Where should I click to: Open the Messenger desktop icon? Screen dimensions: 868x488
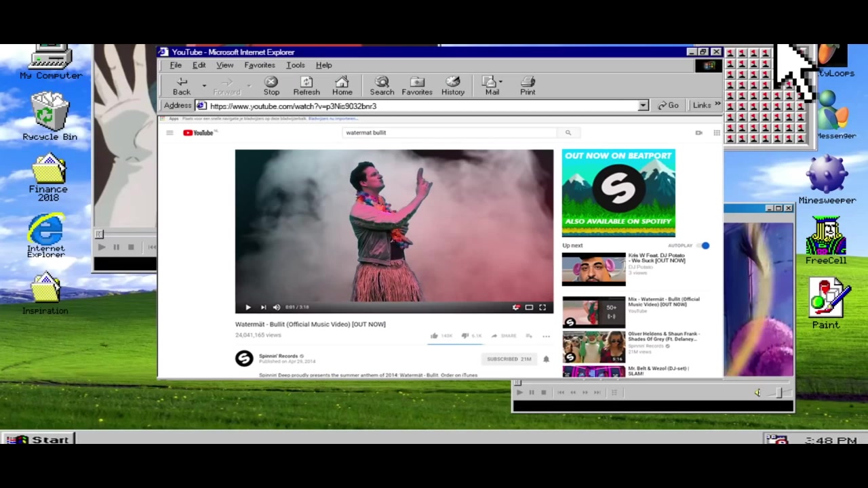tap(835, 115)
